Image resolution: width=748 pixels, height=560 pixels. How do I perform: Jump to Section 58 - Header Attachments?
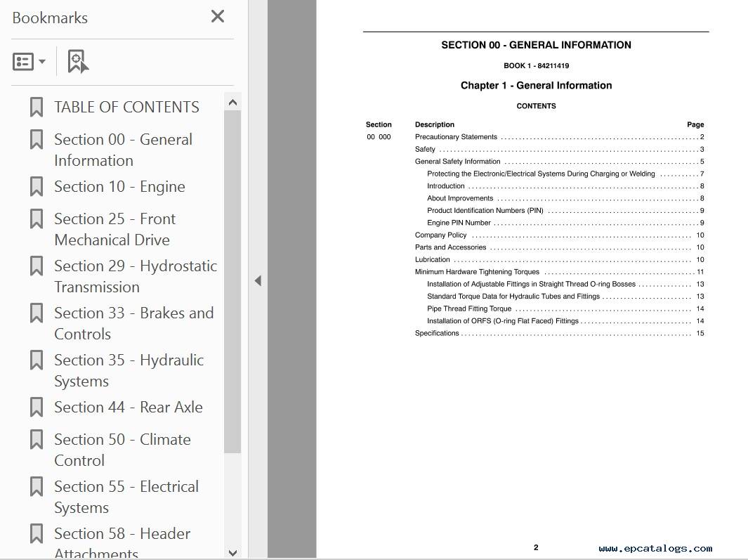122,543
